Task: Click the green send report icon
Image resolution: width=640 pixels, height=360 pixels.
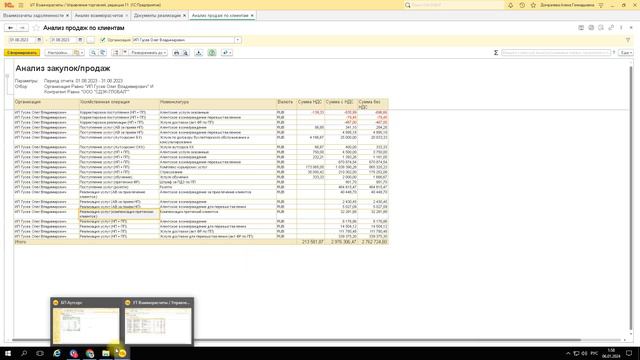Action: 212,53
